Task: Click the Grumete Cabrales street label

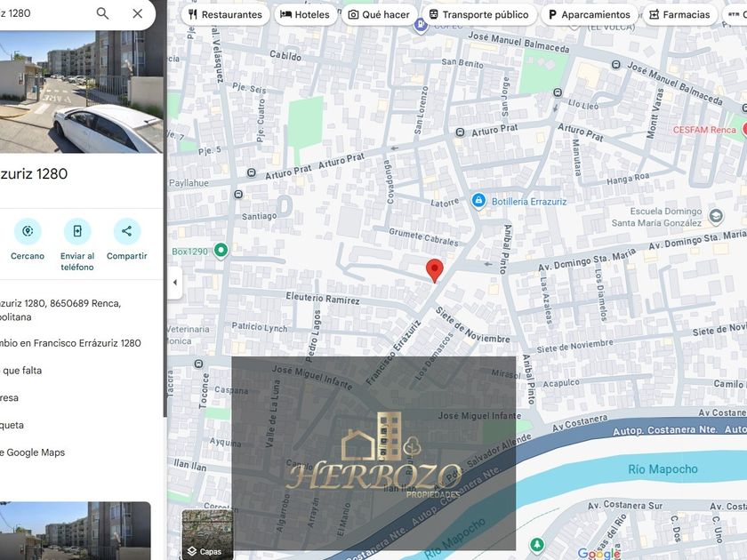Action: click(x=423, y=236)
